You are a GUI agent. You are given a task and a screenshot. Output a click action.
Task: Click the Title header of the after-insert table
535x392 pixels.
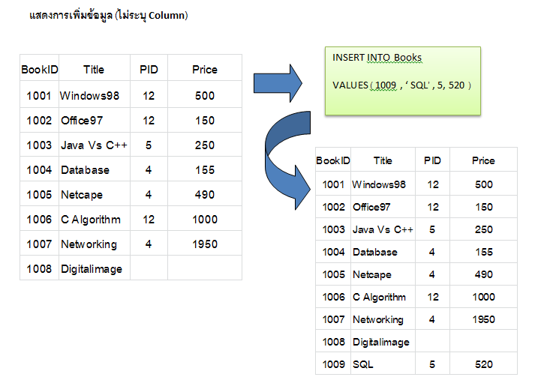click(383, 160)
